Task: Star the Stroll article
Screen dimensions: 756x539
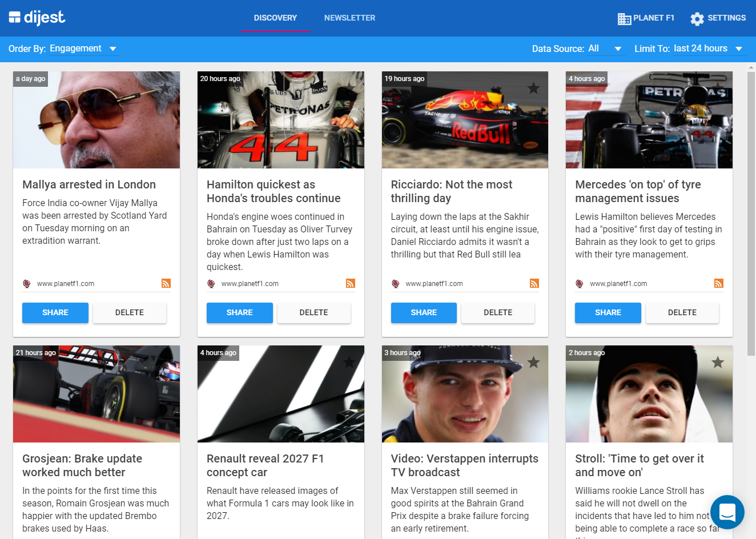Action: [x=718, y=362]
